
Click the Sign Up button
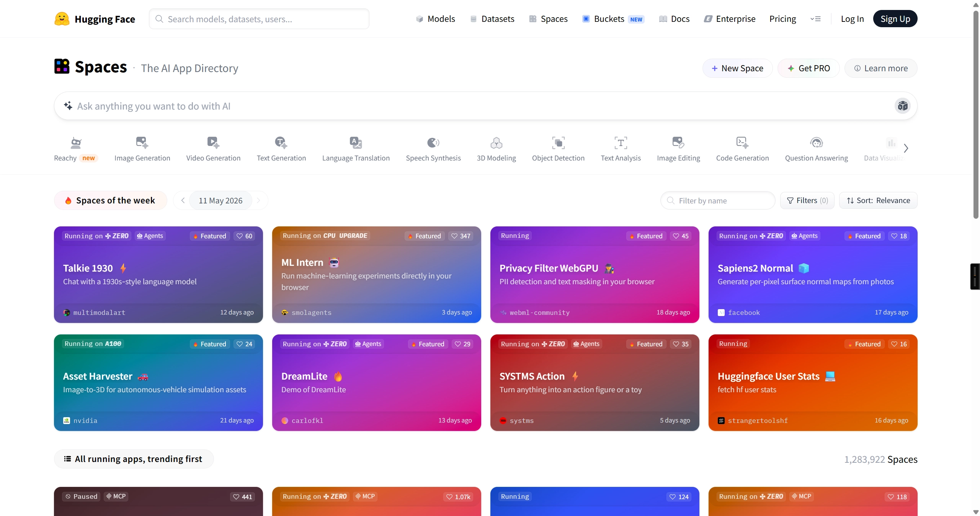[x=895, y=19]
